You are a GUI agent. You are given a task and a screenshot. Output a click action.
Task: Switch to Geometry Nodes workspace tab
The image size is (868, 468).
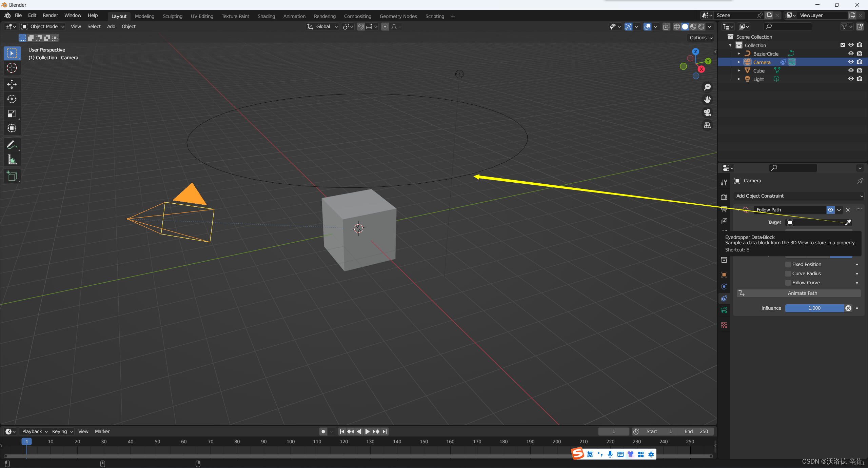(398, 16)
